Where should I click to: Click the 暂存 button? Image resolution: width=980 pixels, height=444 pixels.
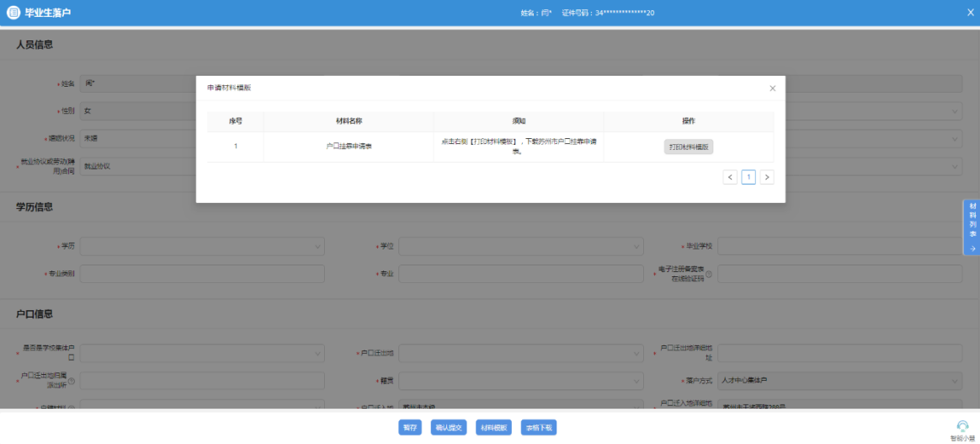pyautogui.click(x=410, y=427)
